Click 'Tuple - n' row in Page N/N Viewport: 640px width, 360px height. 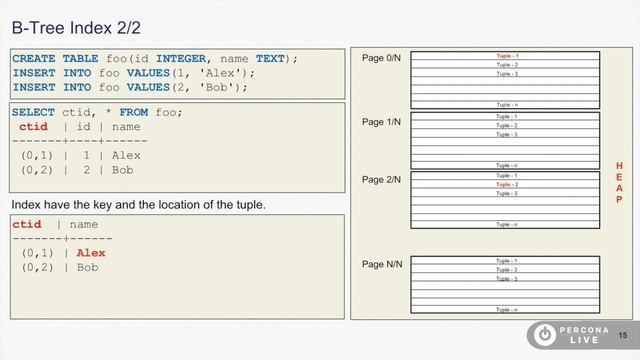coord(505,310)
